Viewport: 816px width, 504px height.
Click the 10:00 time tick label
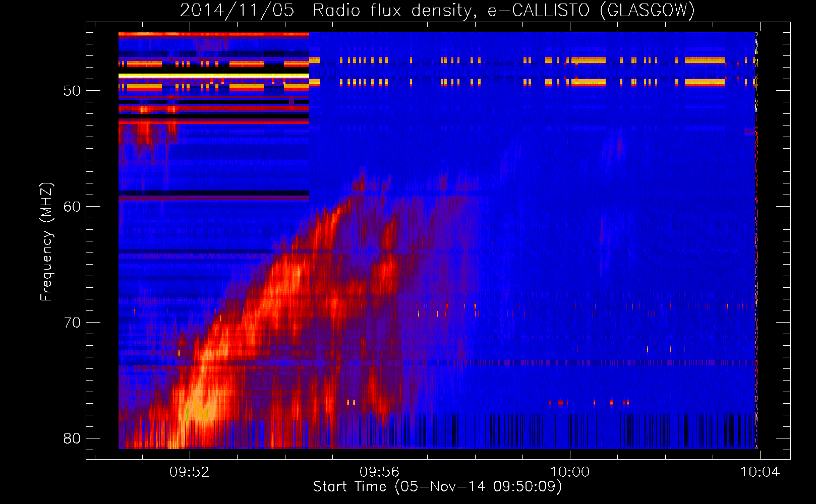pos(570,472)
